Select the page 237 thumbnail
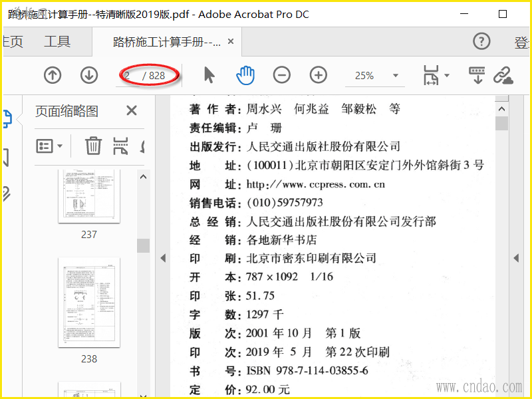Image resolution: width=532 pixels, height=399 pixels. (89, 196)
